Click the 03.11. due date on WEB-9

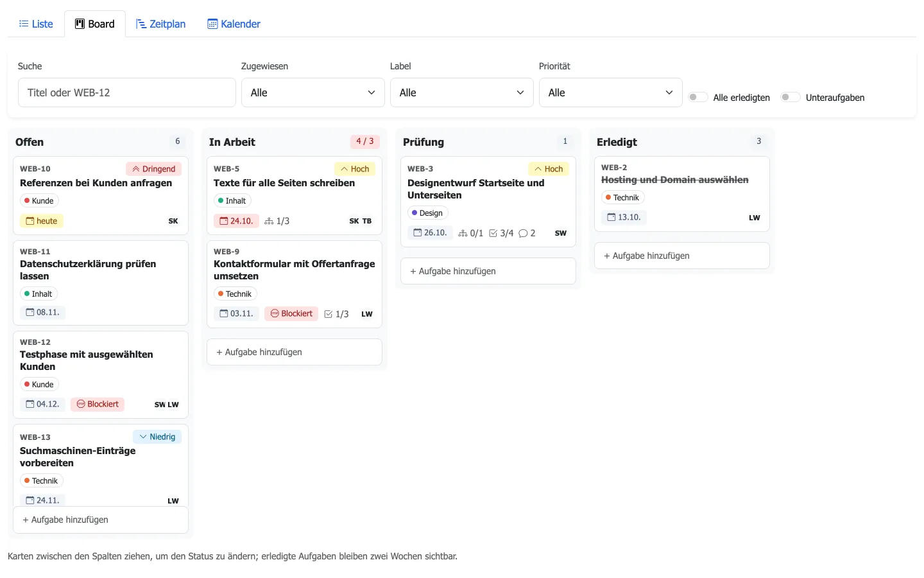[237, 313]
